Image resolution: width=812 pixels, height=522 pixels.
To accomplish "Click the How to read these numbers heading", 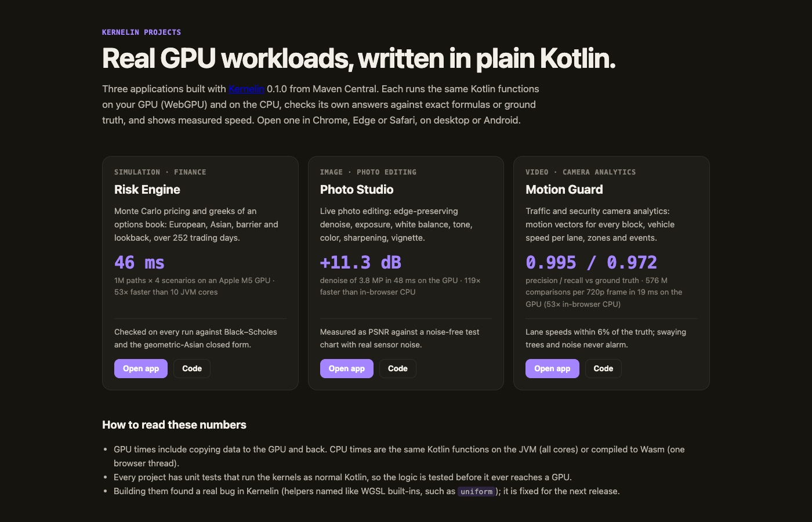I will point(174,425).
